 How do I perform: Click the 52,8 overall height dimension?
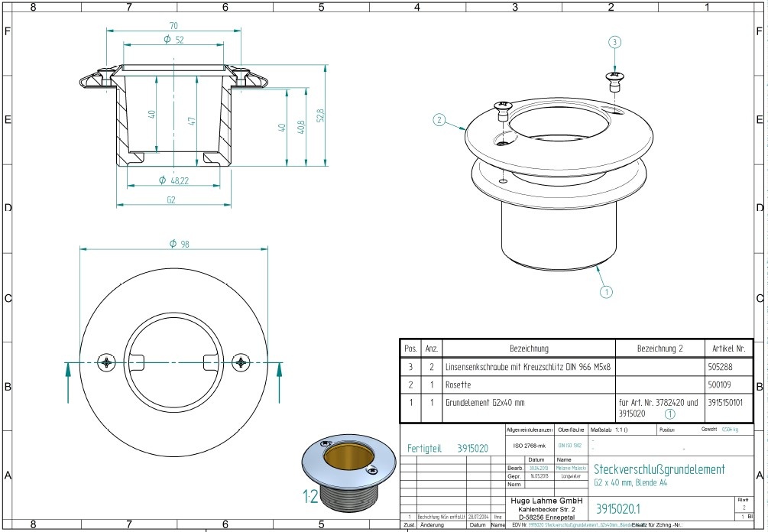pyautogui.click(x=320, y=115)
